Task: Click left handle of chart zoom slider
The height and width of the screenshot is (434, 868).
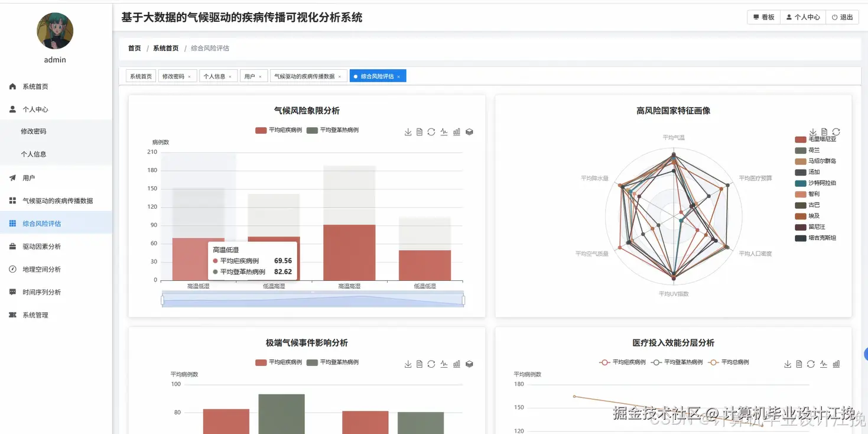Action: tap(162, 300)
